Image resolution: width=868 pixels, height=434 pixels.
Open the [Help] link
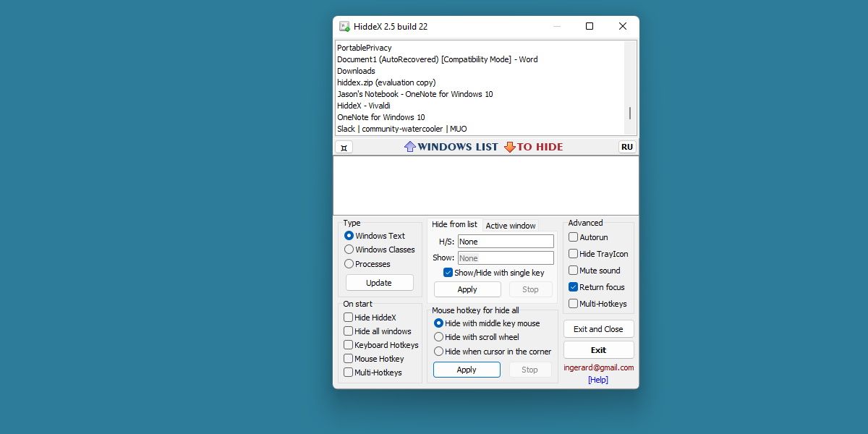coord(598,380)
